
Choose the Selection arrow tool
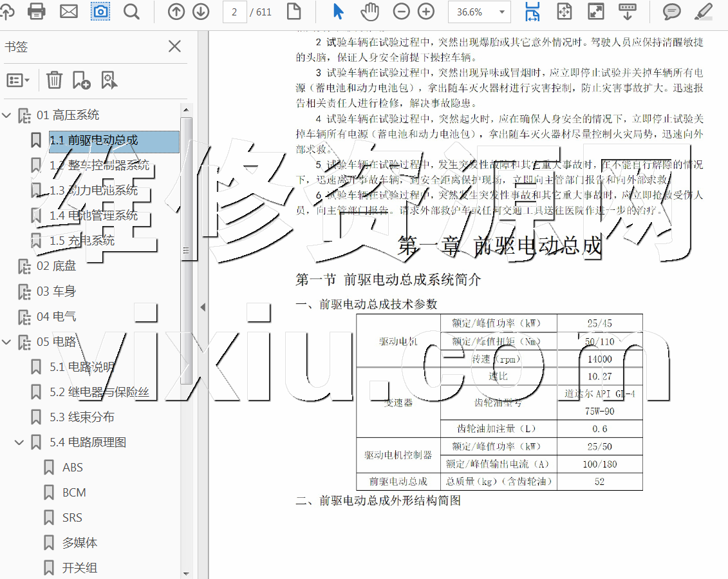pyautogui.click(x=339, y=12)
